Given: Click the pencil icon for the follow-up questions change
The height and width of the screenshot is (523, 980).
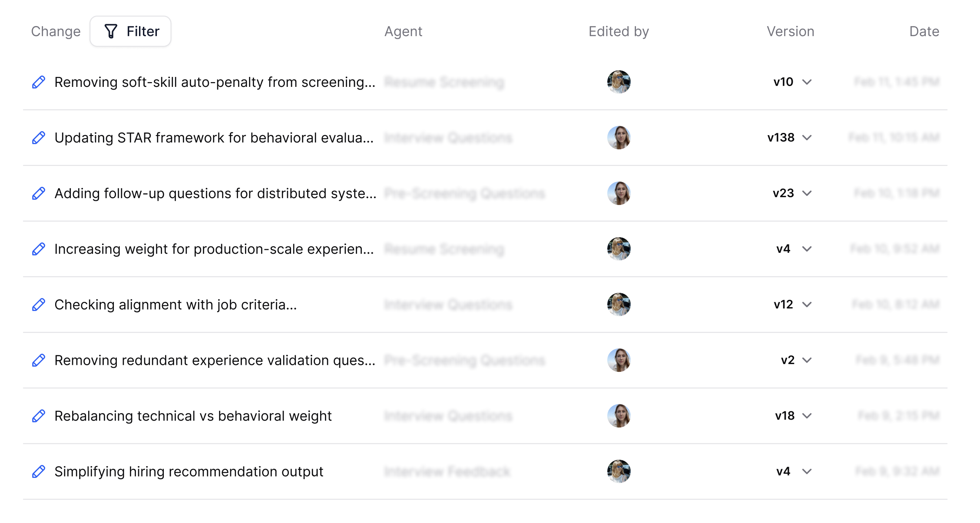Looking at the screenshot, I should pyautogui.click(x=39, y=193).
